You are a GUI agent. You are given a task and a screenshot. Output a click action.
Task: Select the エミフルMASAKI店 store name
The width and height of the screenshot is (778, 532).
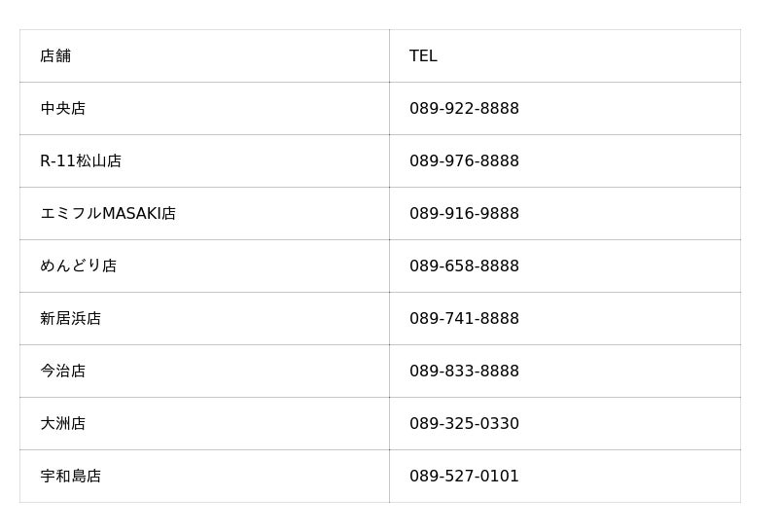[x=108, y=214]
